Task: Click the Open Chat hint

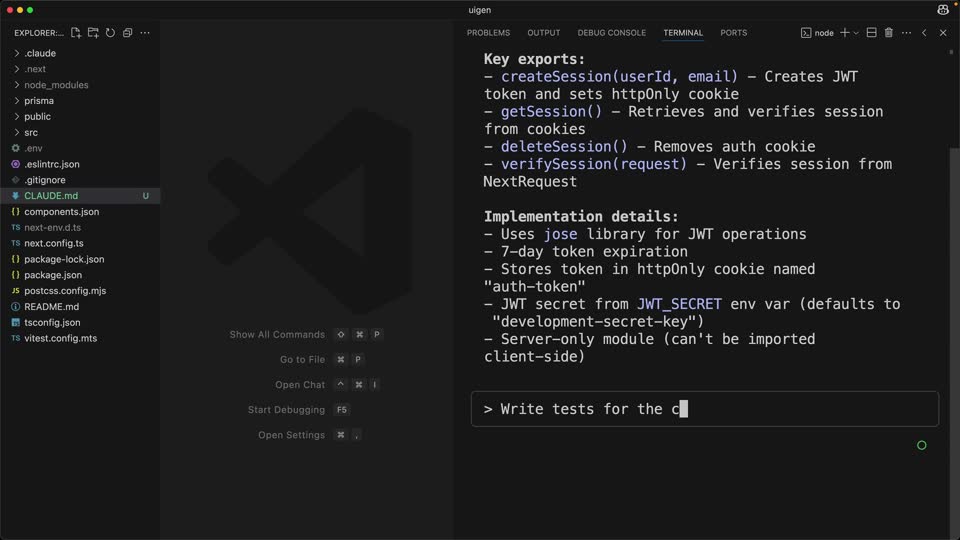Action: point(328,385)
